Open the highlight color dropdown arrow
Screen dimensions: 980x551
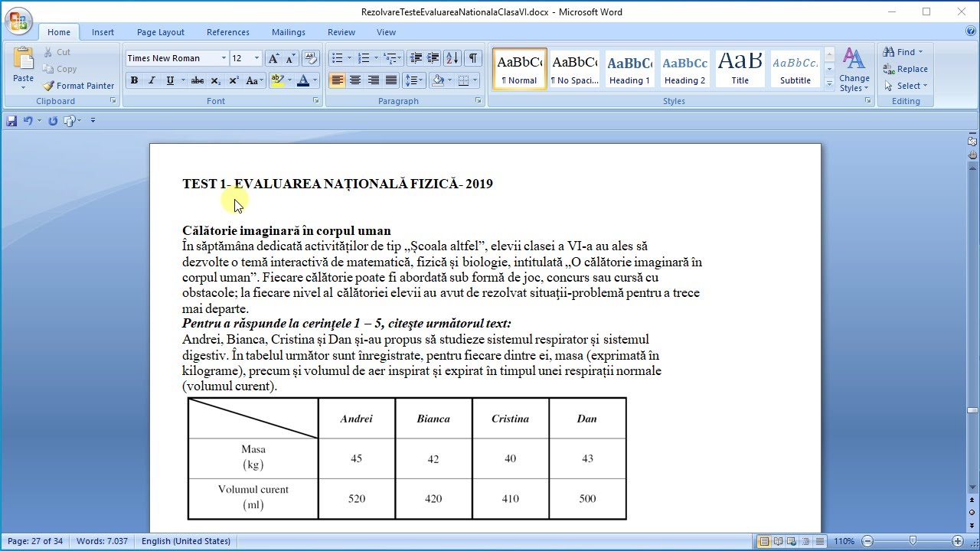coord(289,80)
